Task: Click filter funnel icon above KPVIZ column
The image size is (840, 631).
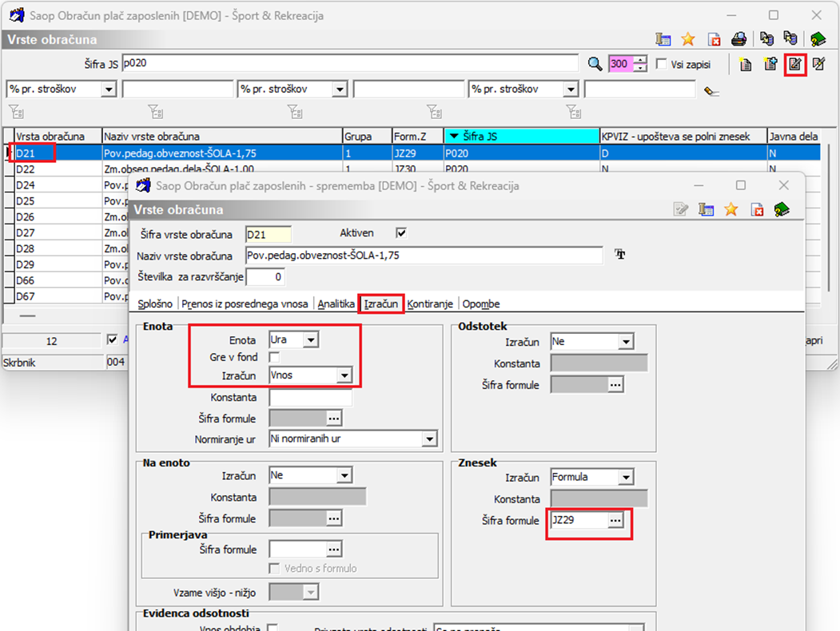Action: [573, 111]
